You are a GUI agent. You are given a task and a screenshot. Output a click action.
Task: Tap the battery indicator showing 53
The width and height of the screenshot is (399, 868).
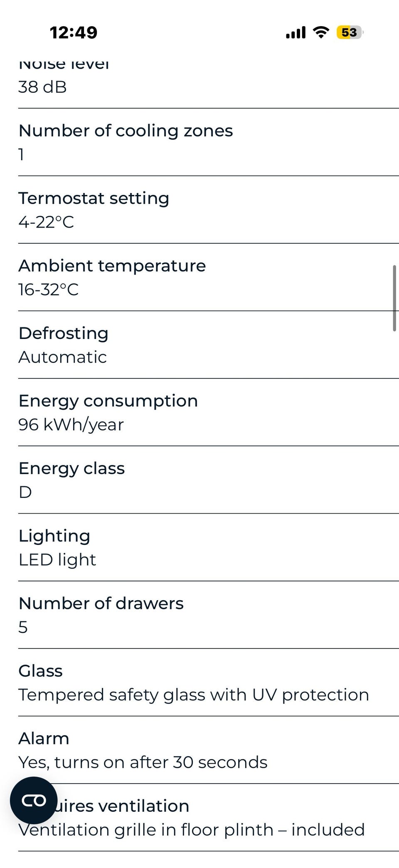click(350, 32)
